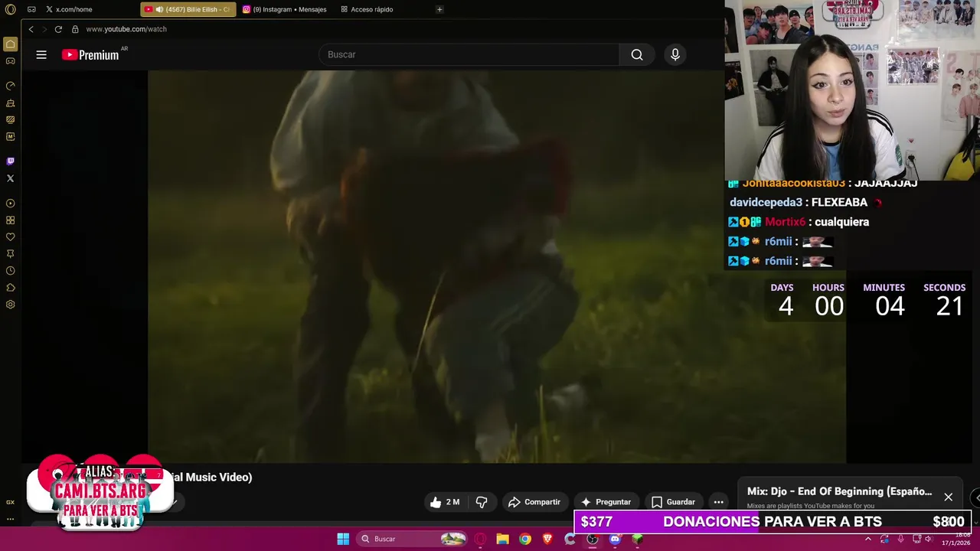Open a new tab with the plus button
The image size is (980, 551).
click(x=439, y=9)
